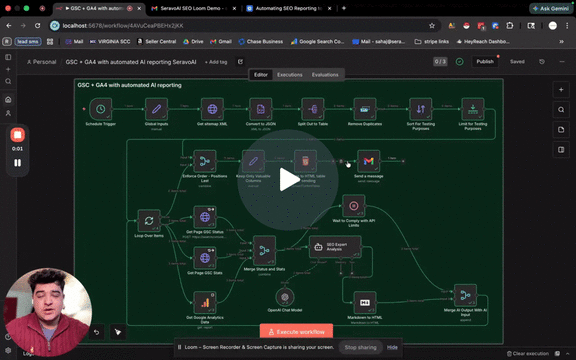The width and height of the screenshot is (576, 360).
Task: Click the canvas plus add-node button
Action: tap(561, 90)
